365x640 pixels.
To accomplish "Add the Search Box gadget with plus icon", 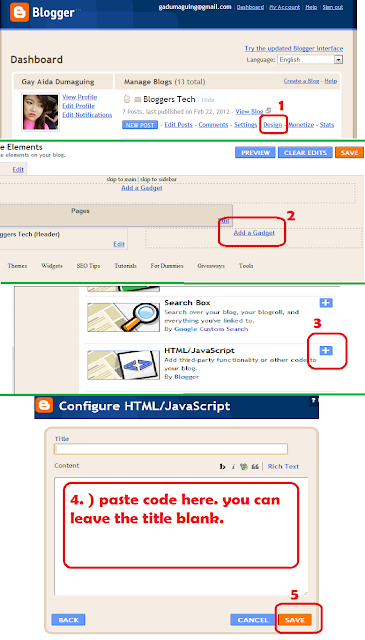I will coord(326,302).
